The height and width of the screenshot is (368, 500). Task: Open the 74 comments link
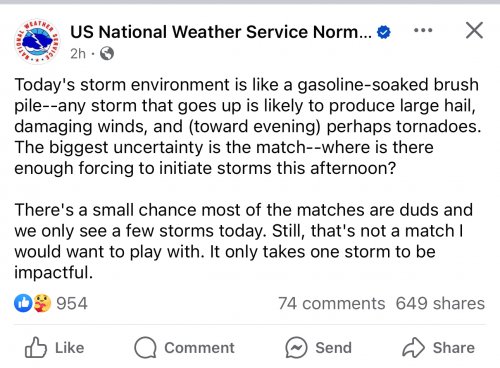(332, 304)
